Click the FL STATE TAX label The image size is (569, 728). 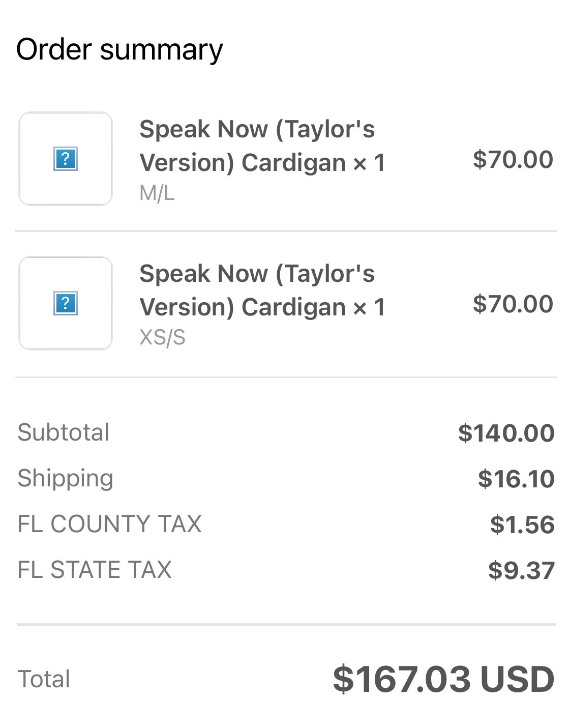click(95, 570)
